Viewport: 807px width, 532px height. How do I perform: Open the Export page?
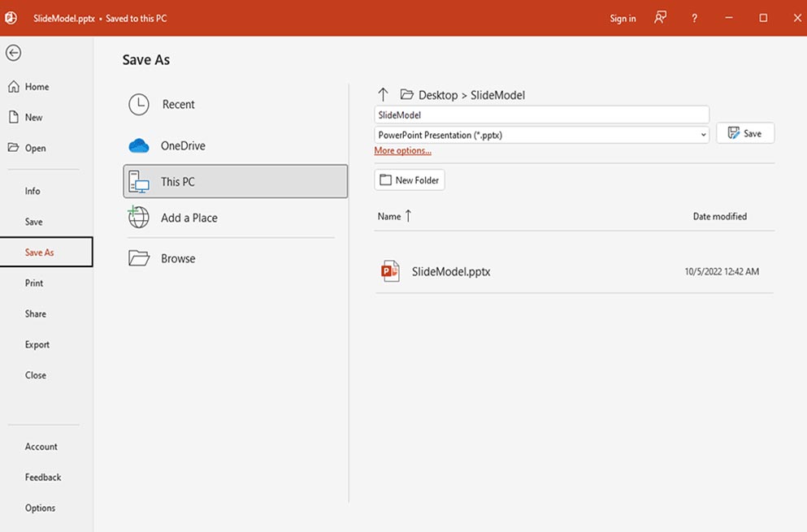coord(37,344)
